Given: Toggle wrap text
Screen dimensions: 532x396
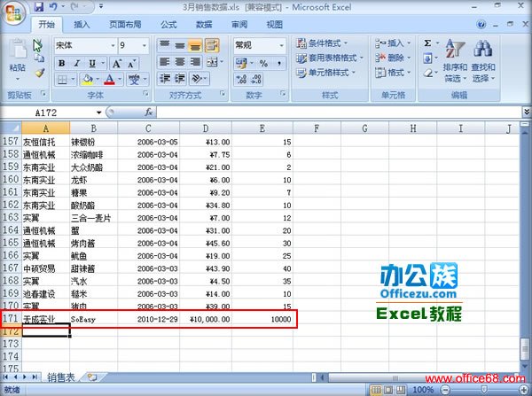Looking at the screenshot, I should pyautogui.click(x=212, y=45).
